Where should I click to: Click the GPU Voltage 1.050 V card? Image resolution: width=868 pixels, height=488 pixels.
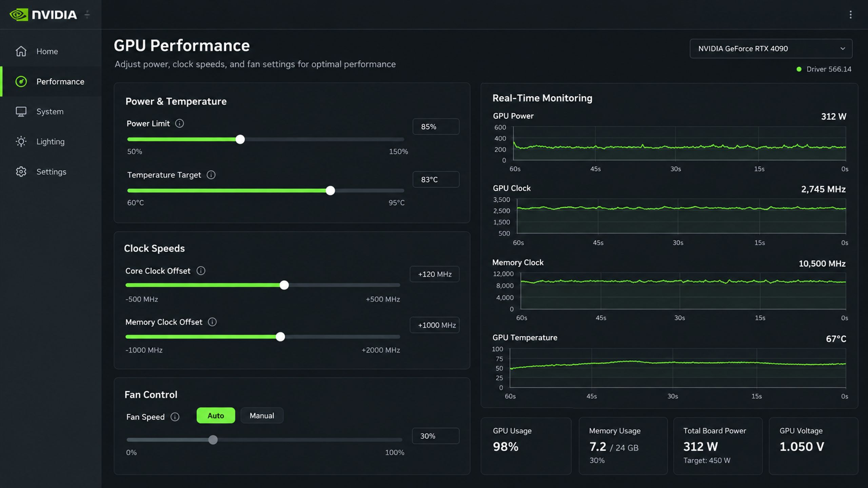813,446
